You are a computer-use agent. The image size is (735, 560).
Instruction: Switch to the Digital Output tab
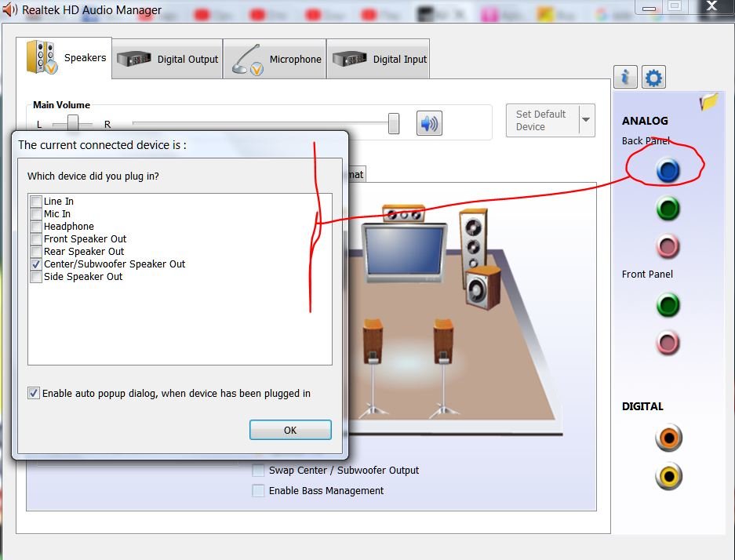(167, 59)
